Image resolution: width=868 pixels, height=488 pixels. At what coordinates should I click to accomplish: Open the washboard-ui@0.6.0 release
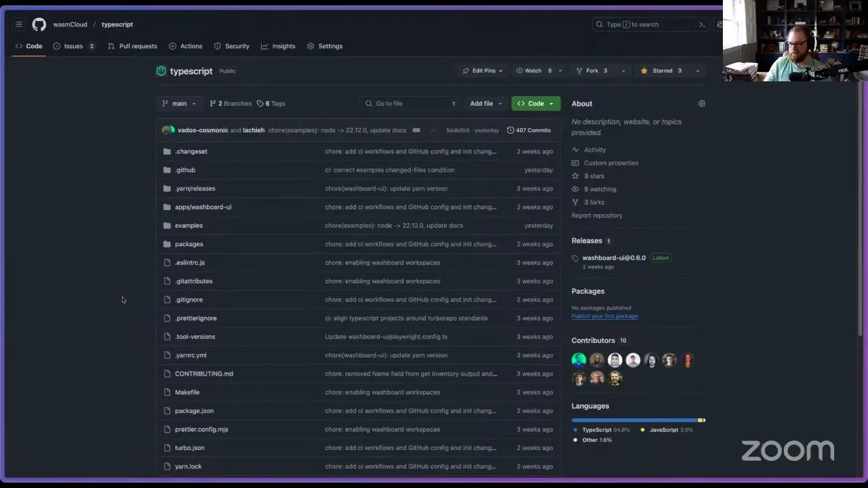[x=614, y=258]
